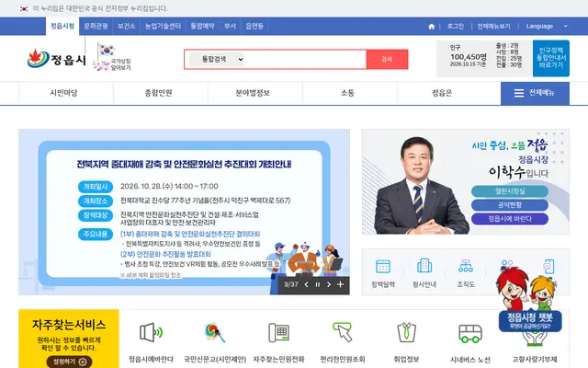Click the 공약현황 button
588x368 pixels.
[x=510, y=205]
